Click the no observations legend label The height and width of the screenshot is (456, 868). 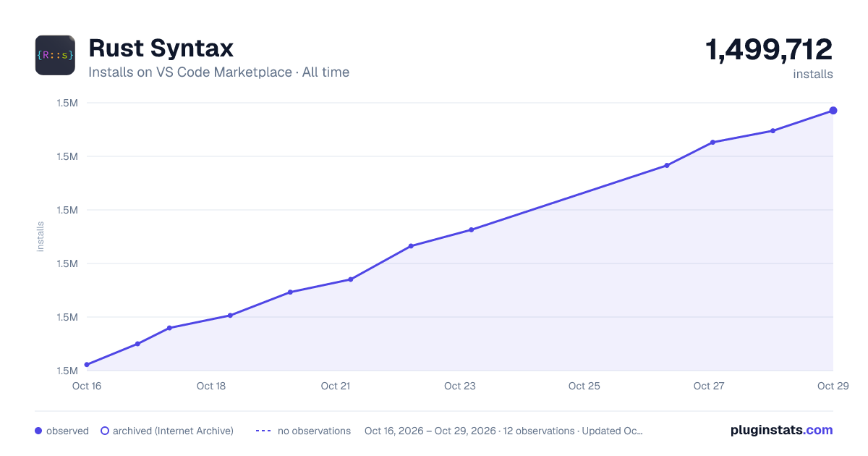[x=314, y=431]
